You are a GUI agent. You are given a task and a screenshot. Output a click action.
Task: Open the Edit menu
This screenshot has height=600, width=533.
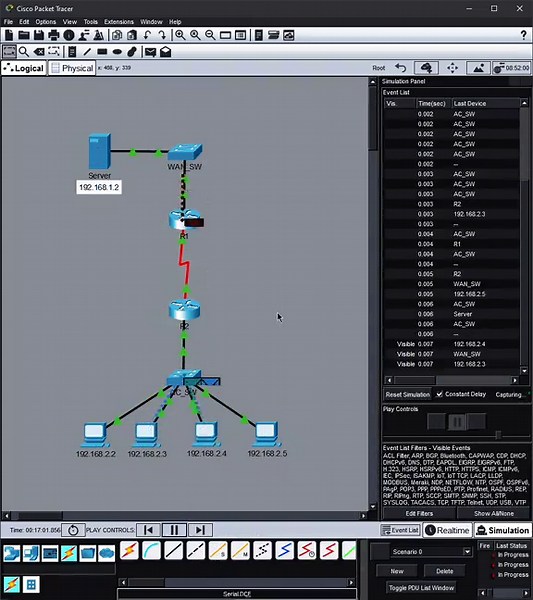[x=24, y=22]
